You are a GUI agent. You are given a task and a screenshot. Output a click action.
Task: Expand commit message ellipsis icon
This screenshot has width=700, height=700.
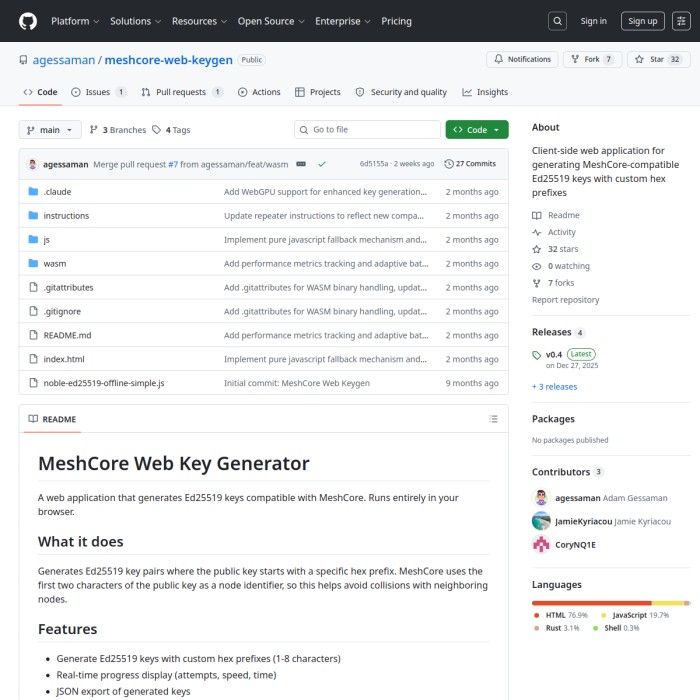301,164
